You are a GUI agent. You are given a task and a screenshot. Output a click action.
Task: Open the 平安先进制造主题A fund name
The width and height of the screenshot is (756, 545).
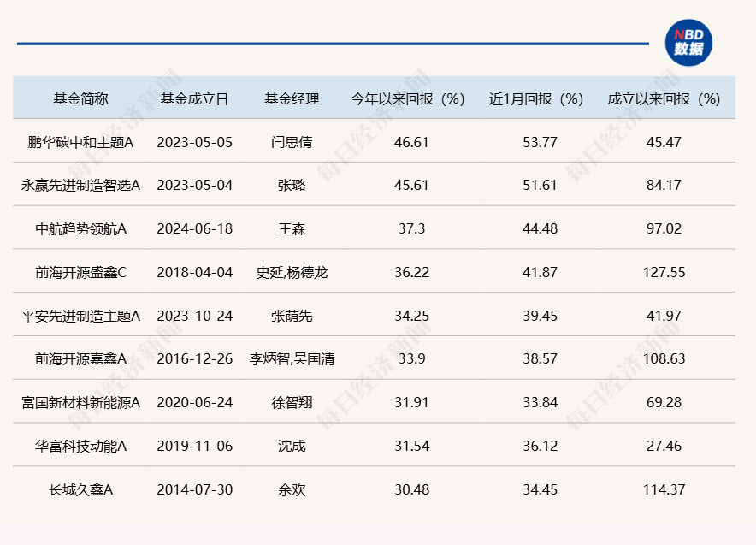[x=81, y=316]
